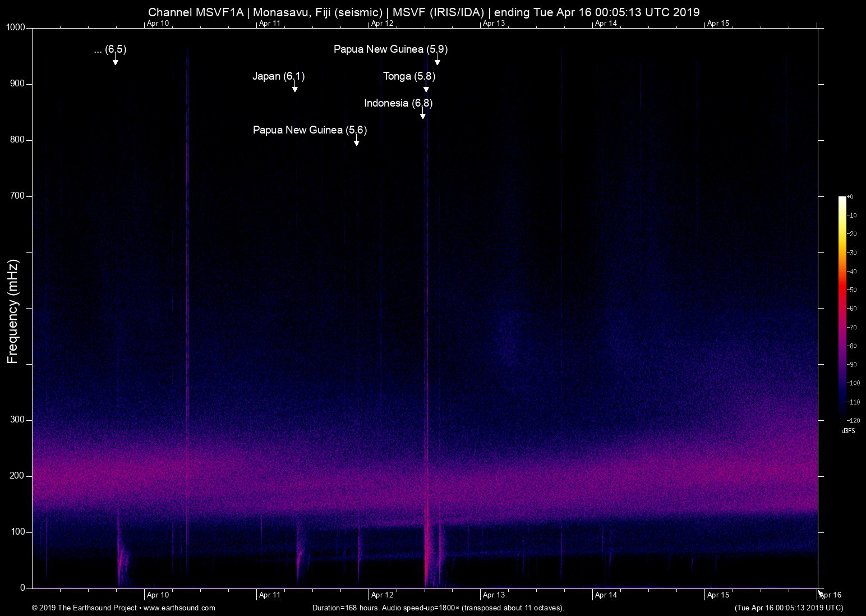Toggle the Tonga (5.8) event label

(410, 76)
